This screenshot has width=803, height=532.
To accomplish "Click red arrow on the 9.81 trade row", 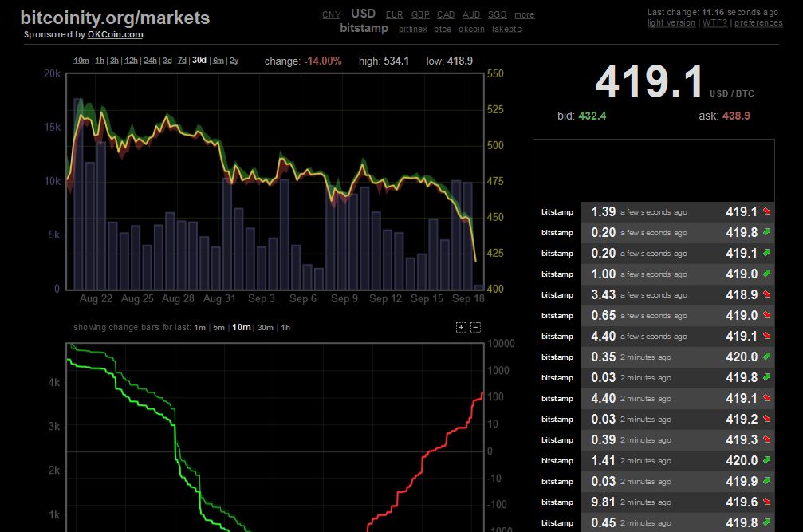I will 766,501.
